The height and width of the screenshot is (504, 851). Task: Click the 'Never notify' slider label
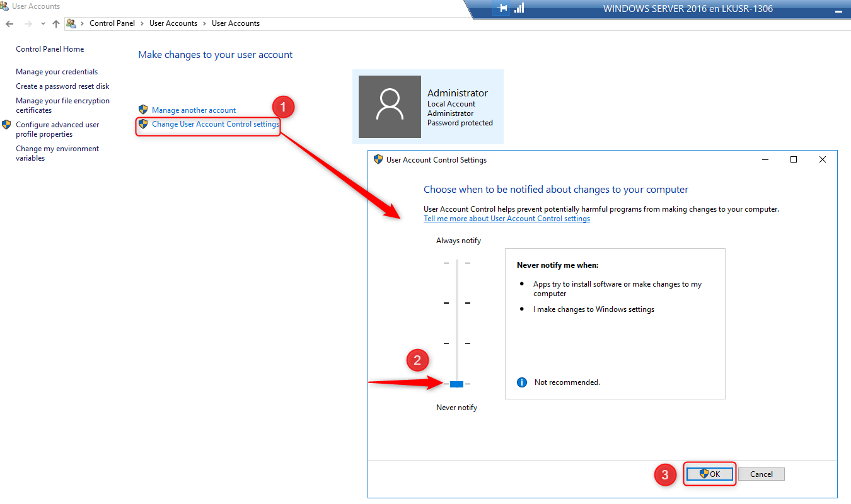[456, 408]
